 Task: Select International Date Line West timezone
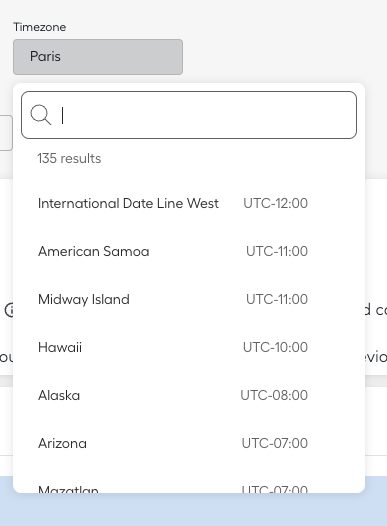click(189, 203)
